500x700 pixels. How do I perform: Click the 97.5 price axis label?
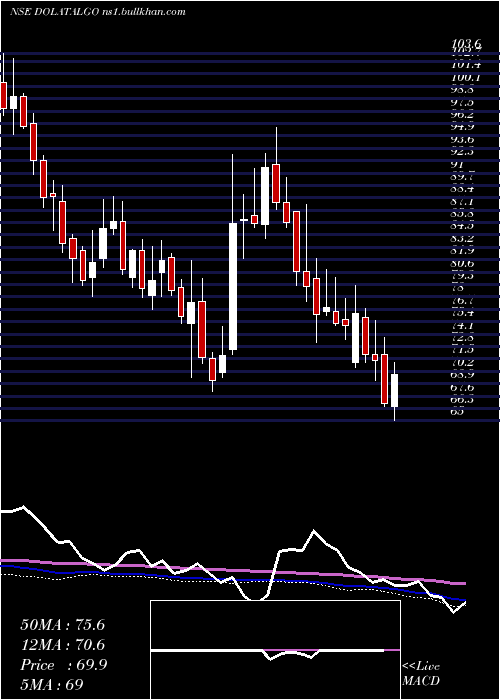tap(464, 103)
